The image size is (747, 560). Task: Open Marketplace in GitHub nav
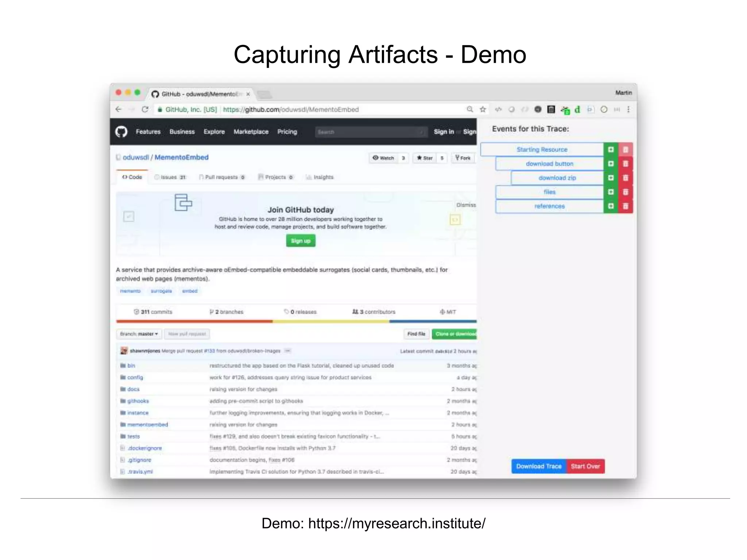click(251, 132)
